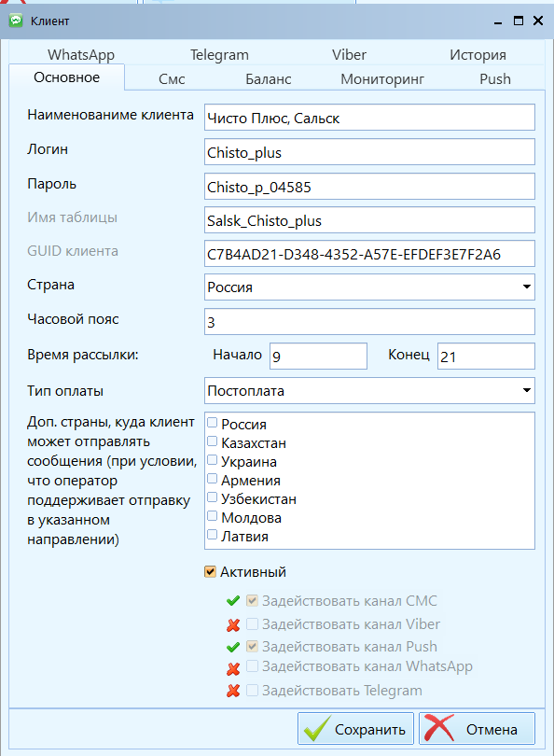Select the Основное tab
554x756 pixels.
[x=66, y=77]
